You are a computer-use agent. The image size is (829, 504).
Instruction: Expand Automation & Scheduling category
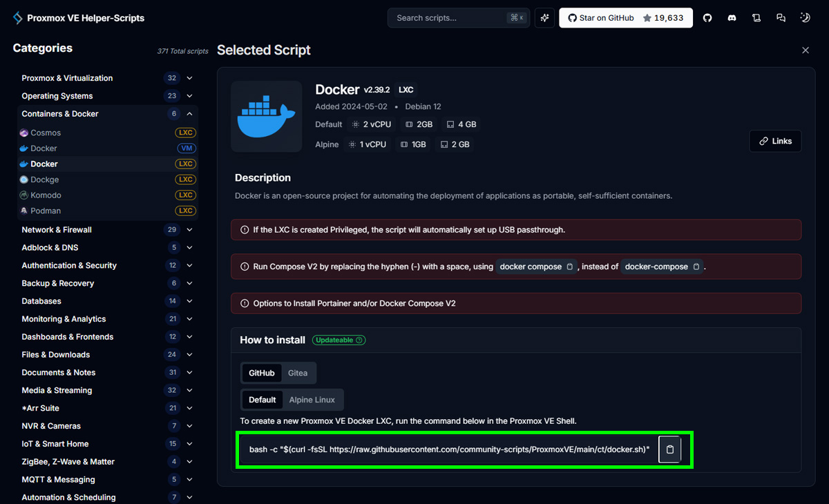click(x=108, y=497)
